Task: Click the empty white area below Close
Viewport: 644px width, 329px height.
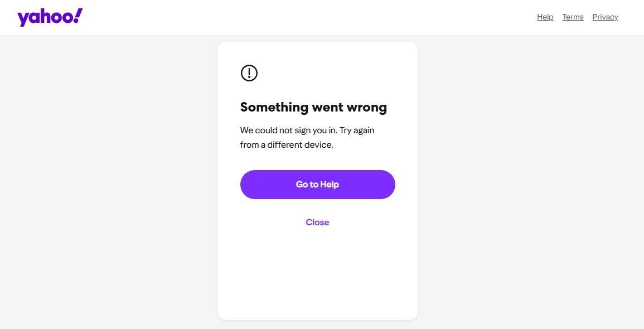Action: click(317, 273)
